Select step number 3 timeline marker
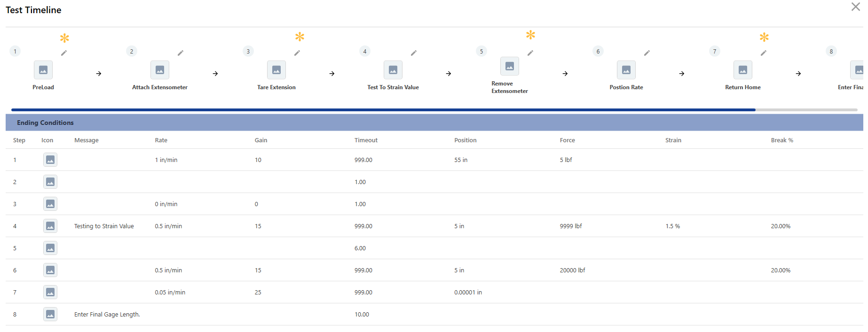Viewport: 868px width, 332px height. [248, 51]
